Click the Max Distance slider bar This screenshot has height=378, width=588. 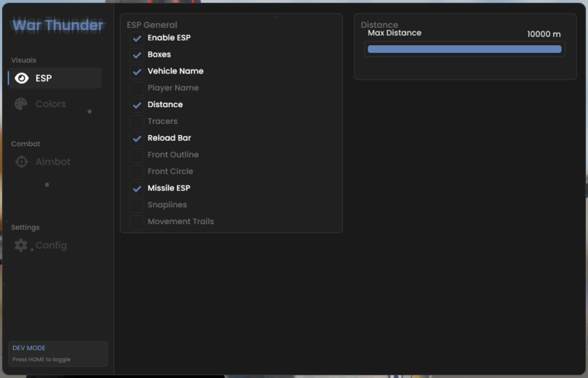point(464,49)
